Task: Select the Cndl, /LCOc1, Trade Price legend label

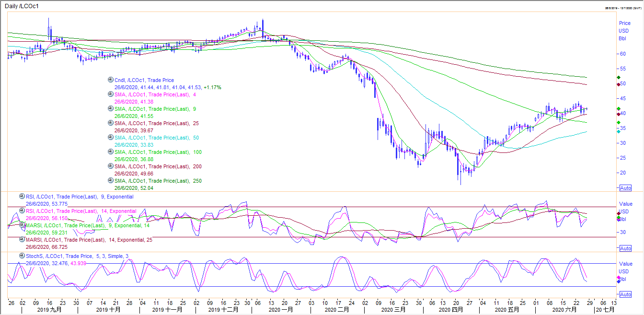Action: tap(144, 80)
